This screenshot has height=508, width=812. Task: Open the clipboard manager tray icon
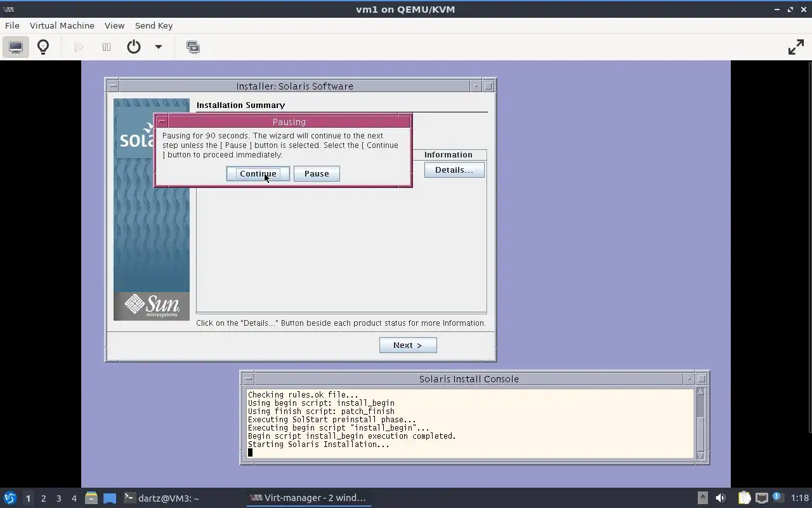click(x=743, y=498)
